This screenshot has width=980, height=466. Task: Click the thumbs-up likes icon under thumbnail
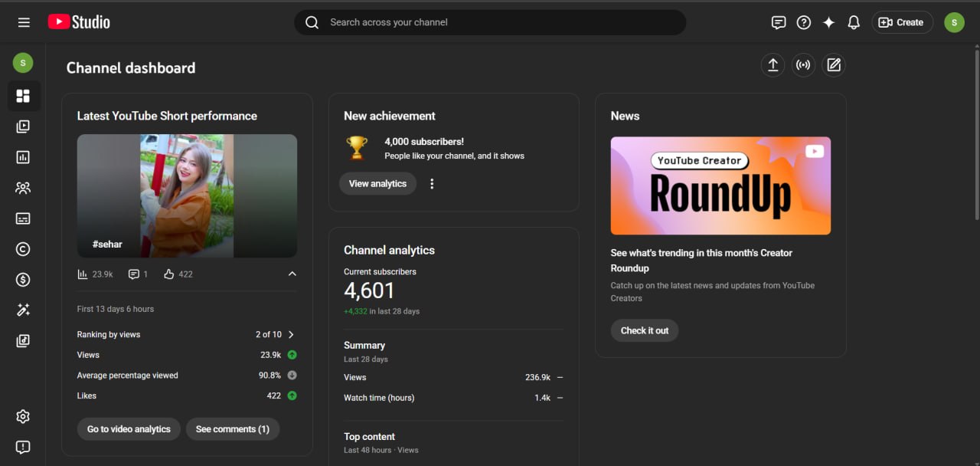click(169, 274)
